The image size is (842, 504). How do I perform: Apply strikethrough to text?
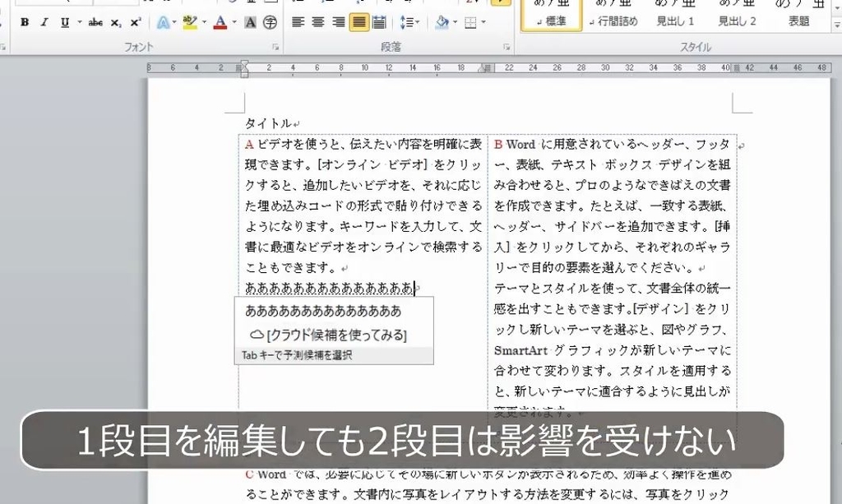(x=95, y=22)
